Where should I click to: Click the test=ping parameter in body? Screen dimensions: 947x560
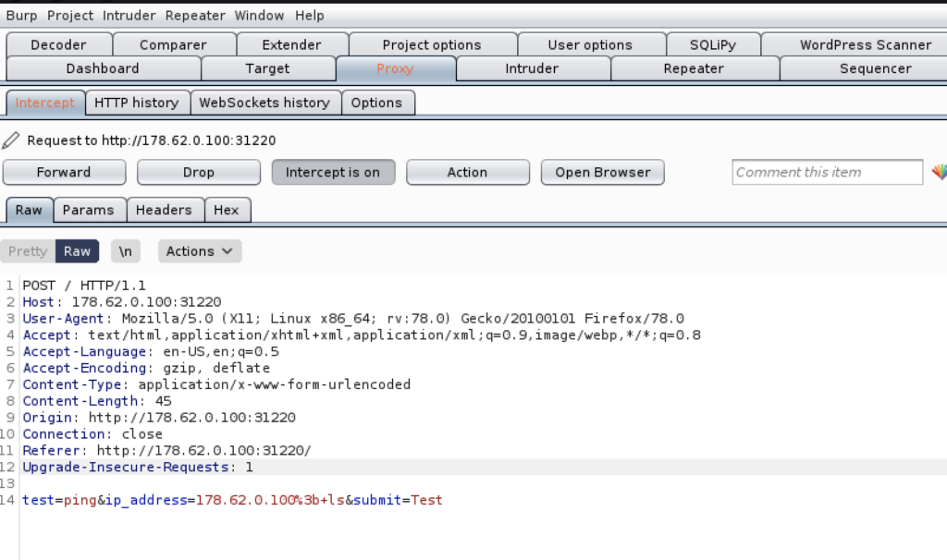pos(59,500)
